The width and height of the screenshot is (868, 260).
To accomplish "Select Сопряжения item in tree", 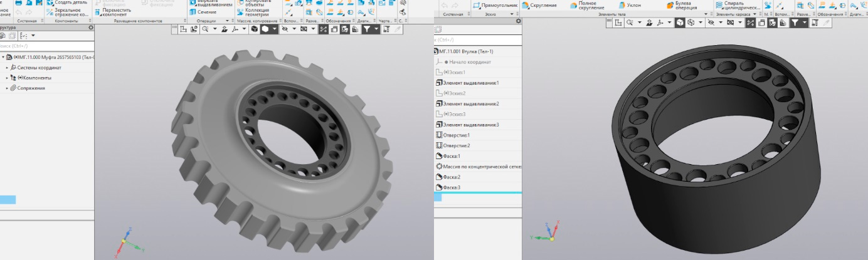I will (31, 88).
